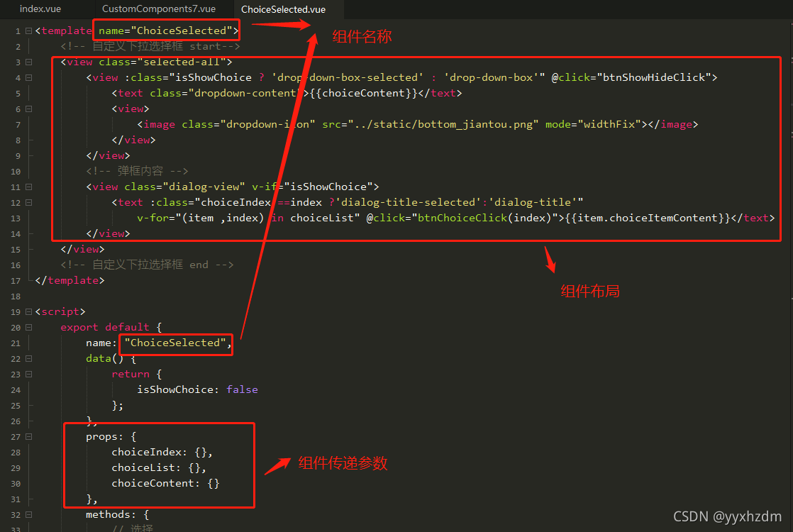Select the ChoiceSelected.vue tab

283,9
